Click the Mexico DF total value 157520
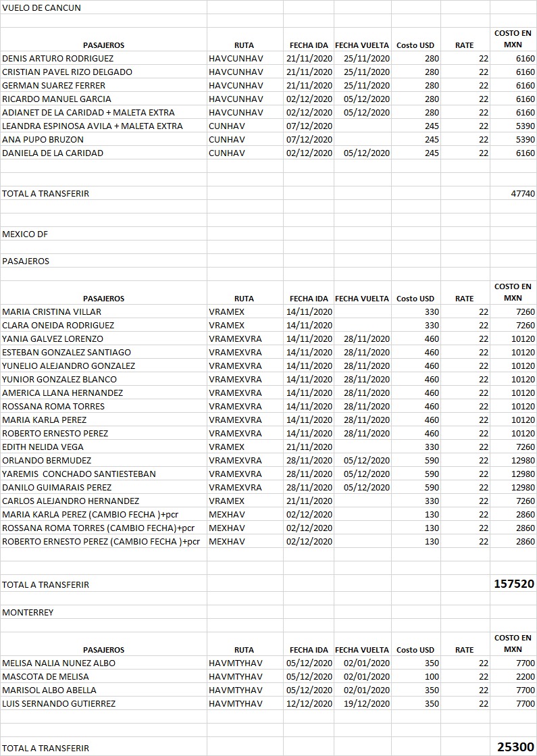This screenshot has height=756, width=537. tap(513, 584)
